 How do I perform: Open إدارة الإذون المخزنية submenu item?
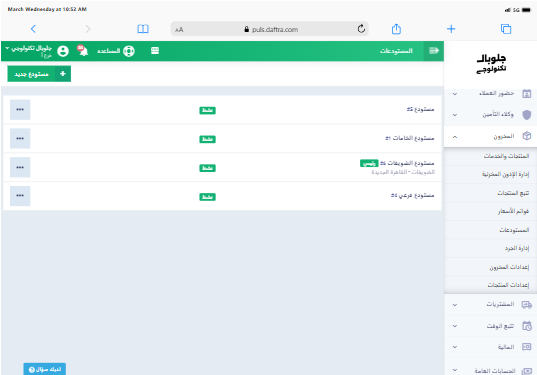click(x=505, y=174)
